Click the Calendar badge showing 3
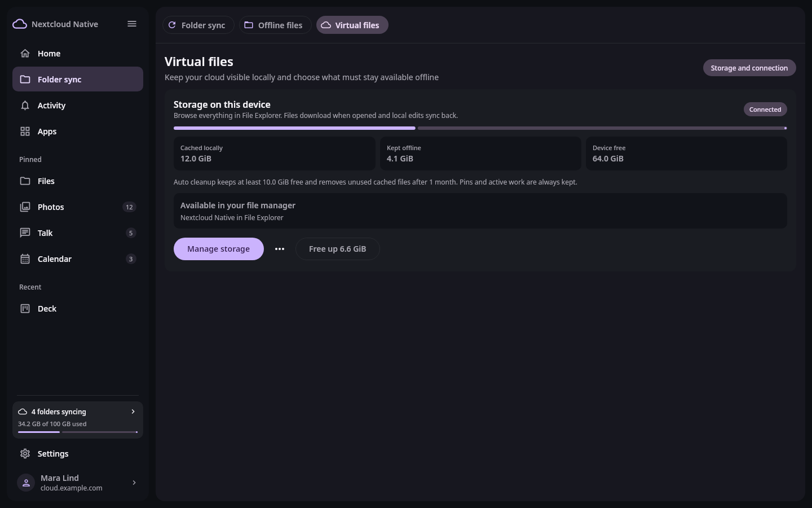The width and height of the screenshot is (812, 508). click(131, 259)
